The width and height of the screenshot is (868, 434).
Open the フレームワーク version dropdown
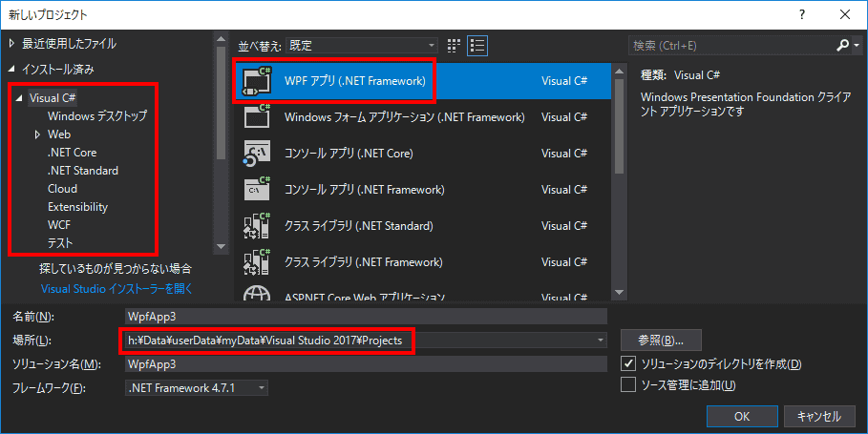pos(197,387)
